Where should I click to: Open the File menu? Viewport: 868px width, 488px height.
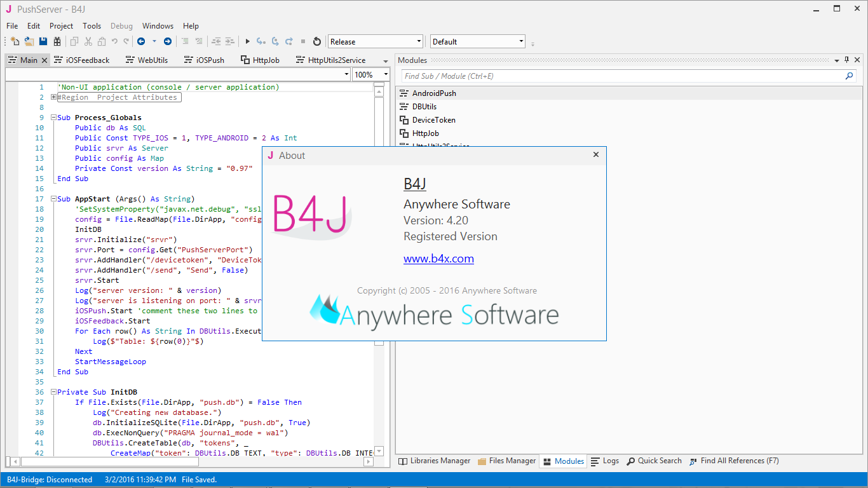point(12,26)
